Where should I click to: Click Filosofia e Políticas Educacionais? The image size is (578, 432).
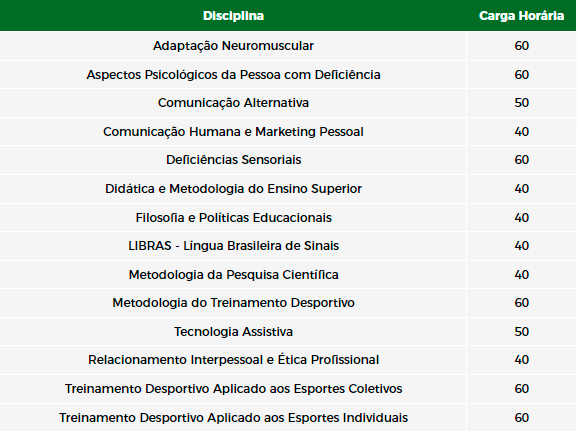233,217
